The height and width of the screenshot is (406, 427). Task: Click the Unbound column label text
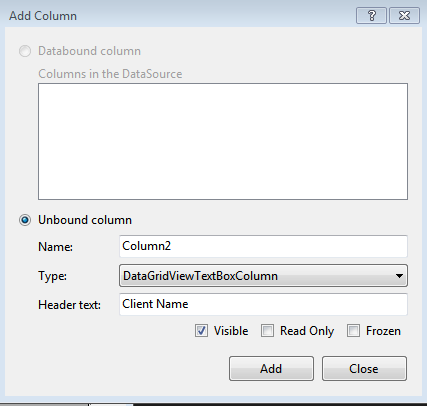tap(85, 220)
